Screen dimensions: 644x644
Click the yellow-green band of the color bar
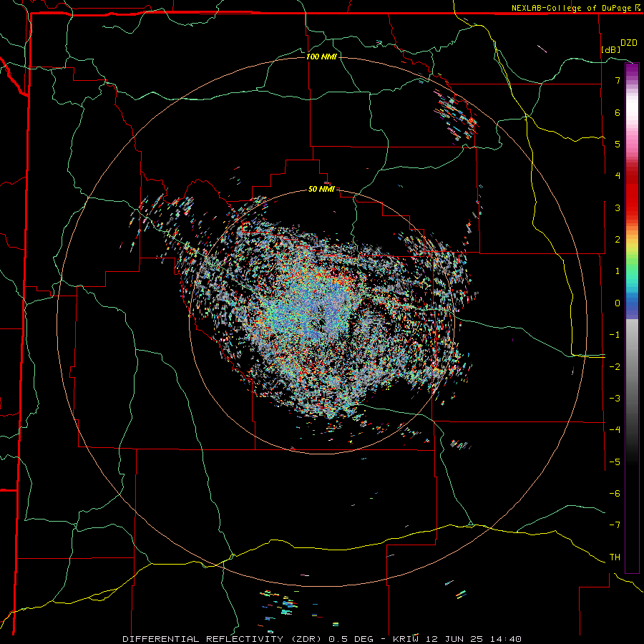tap(632, 250)
